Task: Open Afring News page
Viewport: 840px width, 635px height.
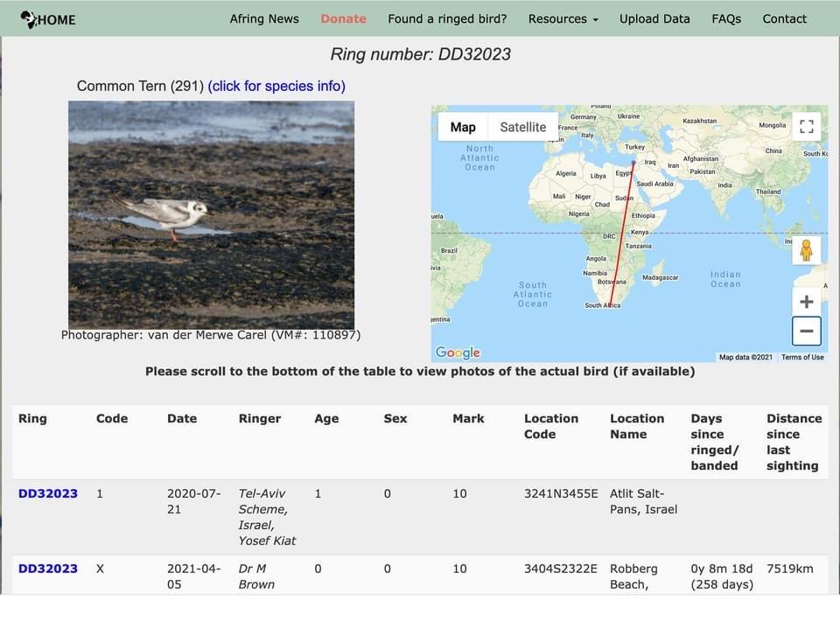Action: point(264,18)
